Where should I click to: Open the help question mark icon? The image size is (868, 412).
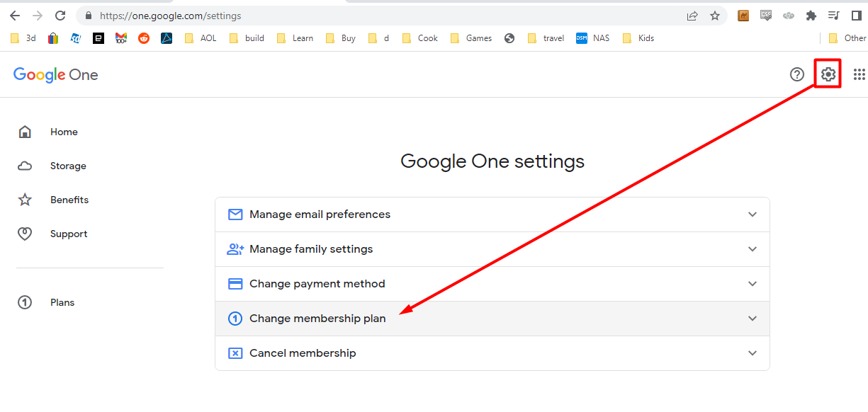coord(797,74)
